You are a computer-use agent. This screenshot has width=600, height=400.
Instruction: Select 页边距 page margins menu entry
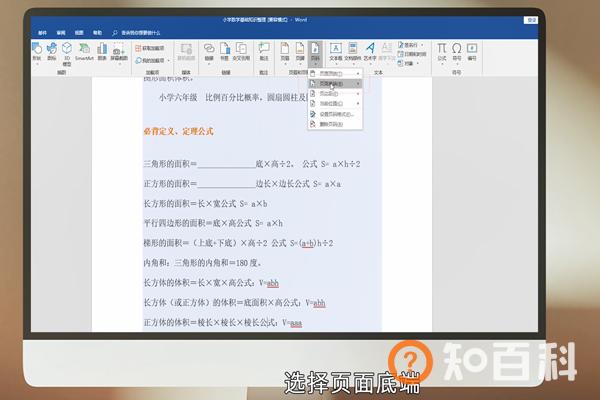pos(335,93)
